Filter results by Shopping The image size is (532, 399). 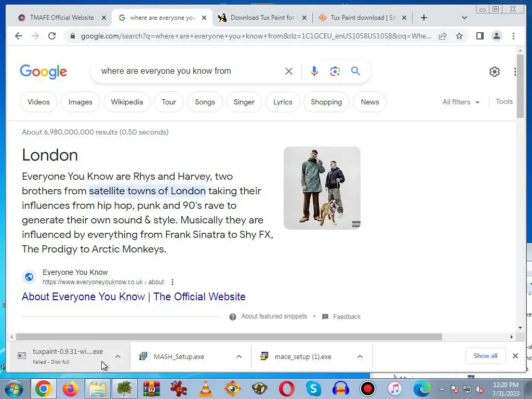(326, 102)
